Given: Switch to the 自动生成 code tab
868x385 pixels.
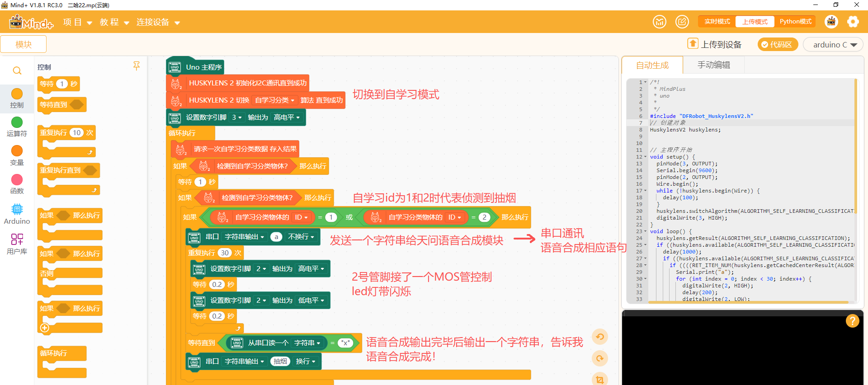Looking at the screenshot, I should pos(652,65).
